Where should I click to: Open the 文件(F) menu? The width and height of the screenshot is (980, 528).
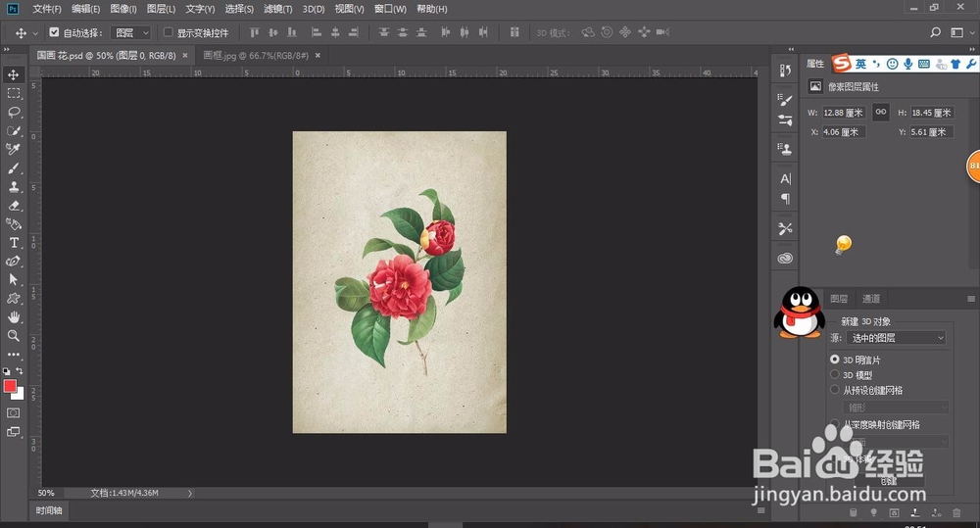[47, 9]
